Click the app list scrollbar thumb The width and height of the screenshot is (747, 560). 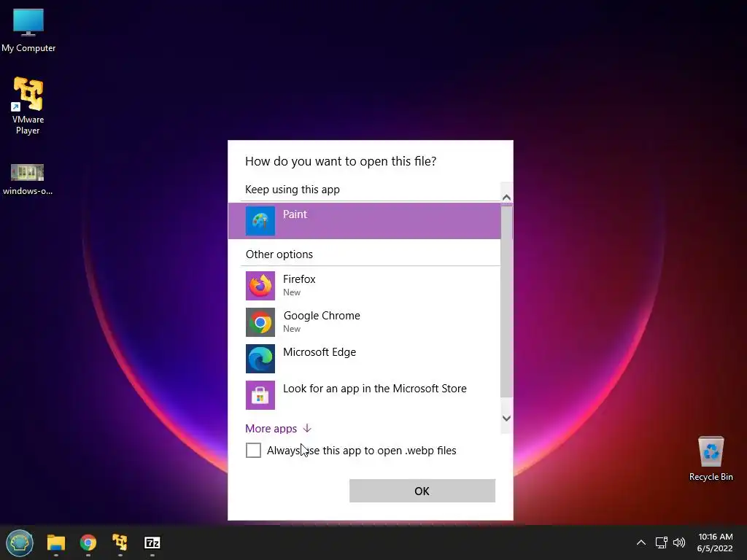tap(507, 300)
